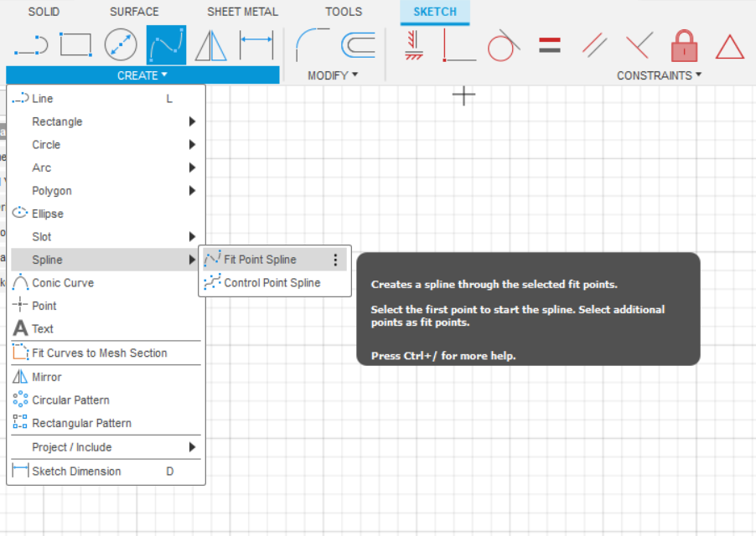Apply the Coincident constraint icon
The height and width of the screenshot is (536, 756).
(459, 44)
